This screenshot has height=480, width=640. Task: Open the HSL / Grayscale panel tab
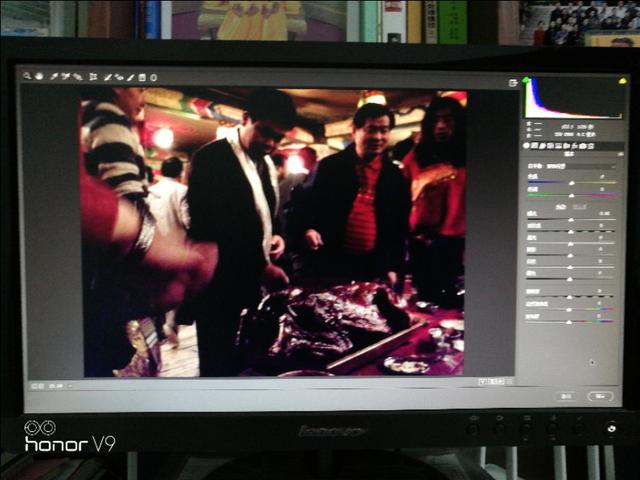click(x=550, y=146)
